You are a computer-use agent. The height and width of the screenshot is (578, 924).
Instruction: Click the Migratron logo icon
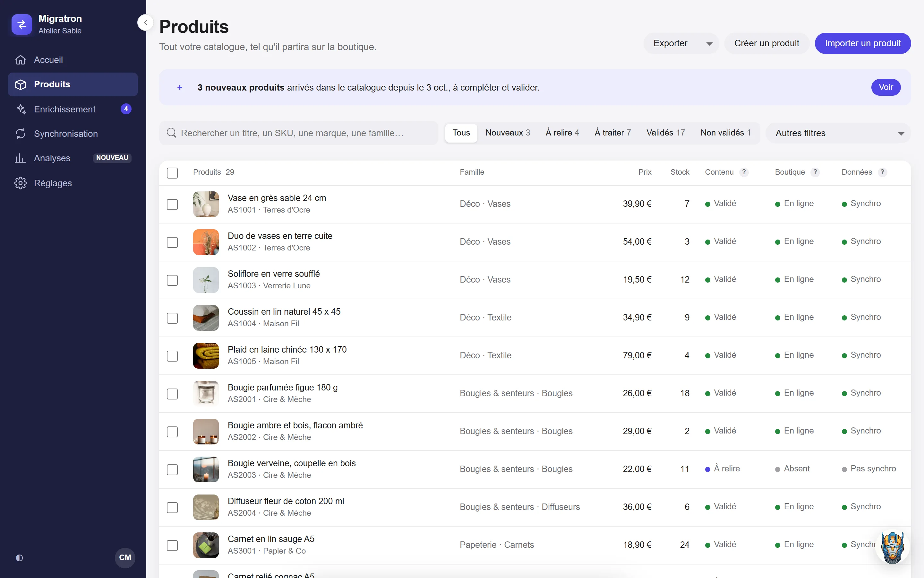pyautogui.click(x=21, y=24)
